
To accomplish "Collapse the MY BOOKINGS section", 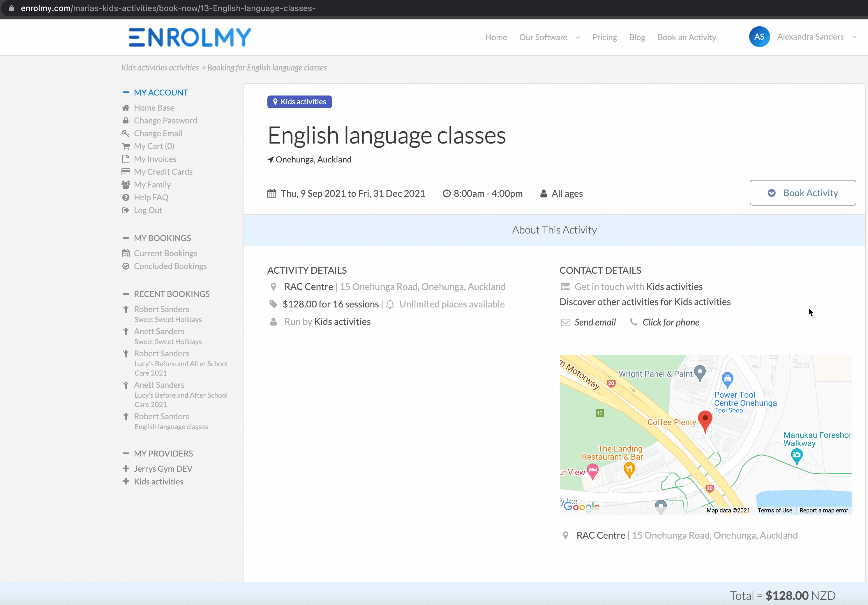I will click(126, 238).
